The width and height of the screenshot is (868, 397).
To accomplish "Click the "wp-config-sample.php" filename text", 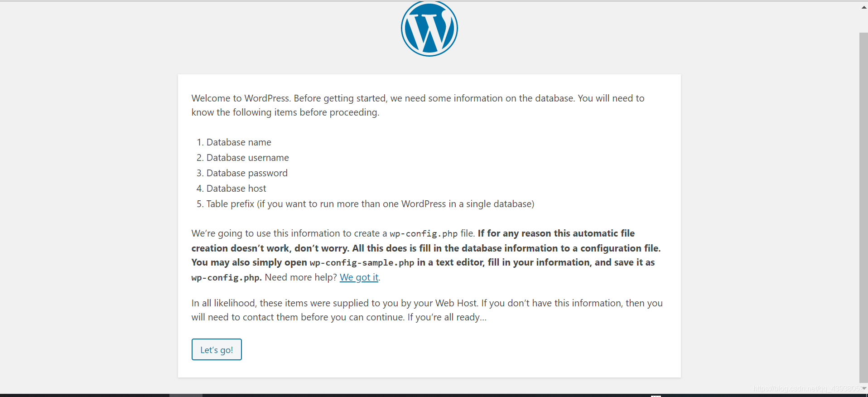I will tap(362, 263).
